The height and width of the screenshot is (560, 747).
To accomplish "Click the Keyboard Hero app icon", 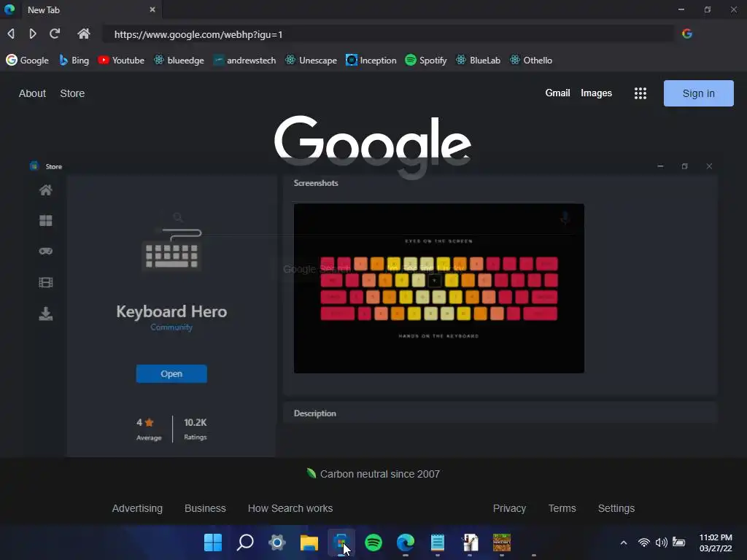I will point(172,249).
